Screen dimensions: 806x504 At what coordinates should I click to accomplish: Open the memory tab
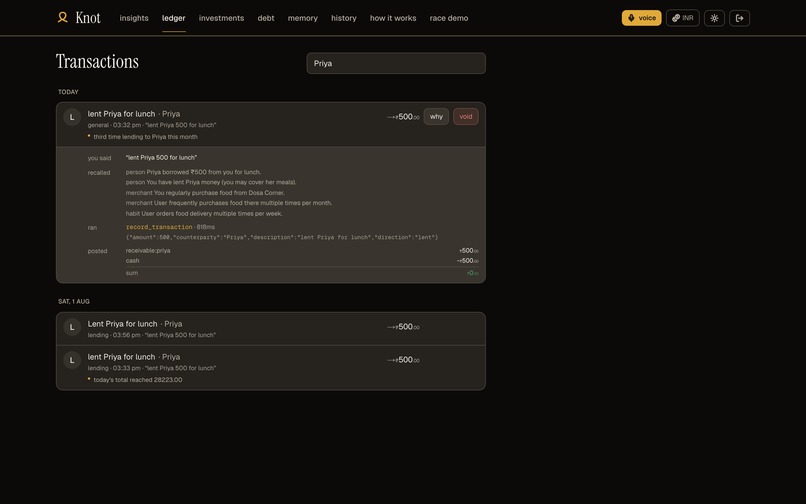coord(303,18)
